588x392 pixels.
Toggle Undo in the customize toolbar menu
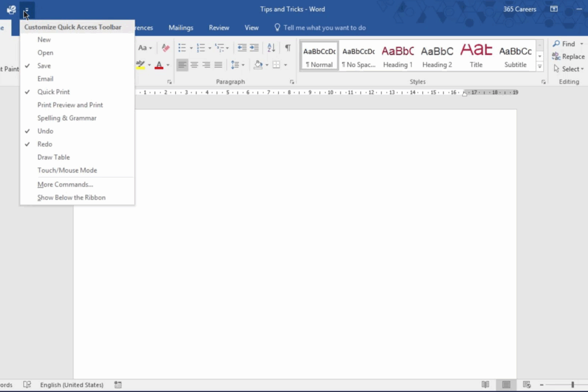[46, 131]
